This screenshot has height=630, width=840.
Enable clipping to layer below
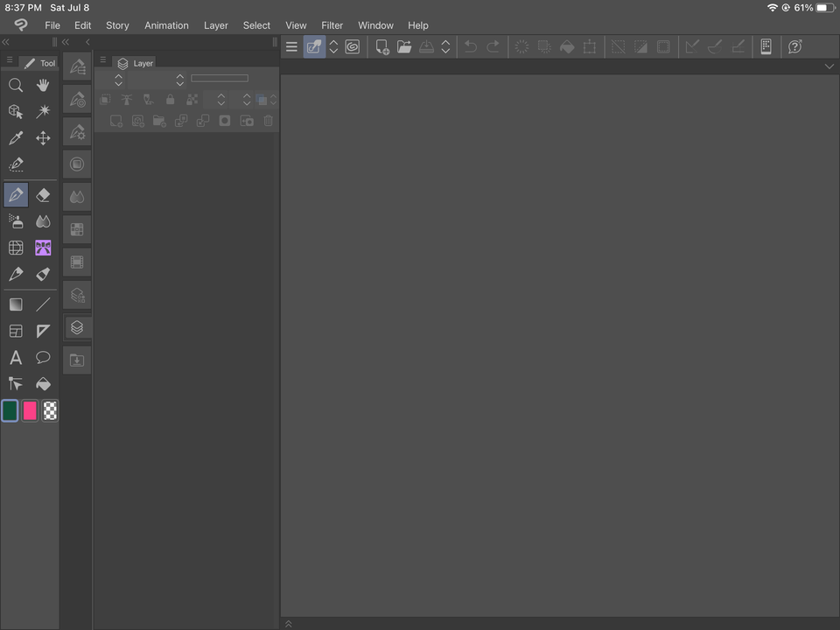[x=105, y=100]
